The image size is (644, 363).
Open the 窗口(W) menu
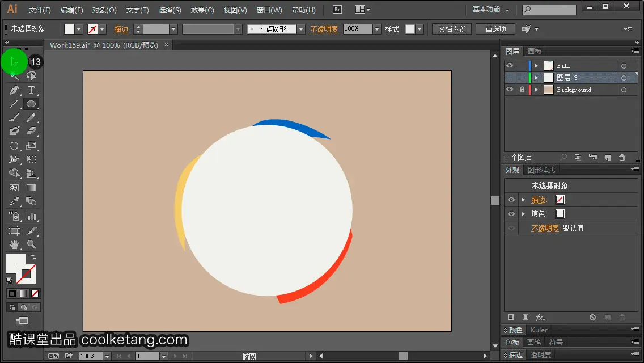pos(269,10)
